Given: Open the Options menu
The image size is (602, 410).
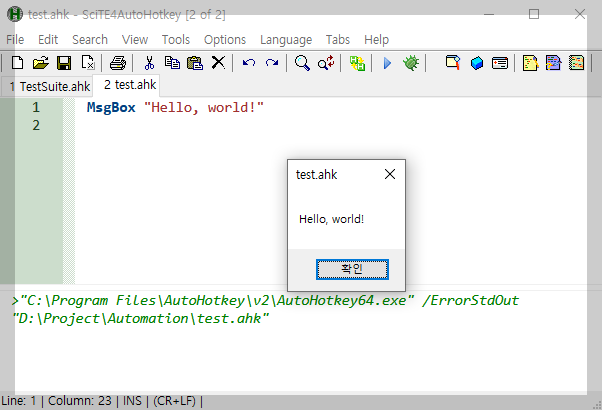Looking at the screenshot, I should coord(225,40).
